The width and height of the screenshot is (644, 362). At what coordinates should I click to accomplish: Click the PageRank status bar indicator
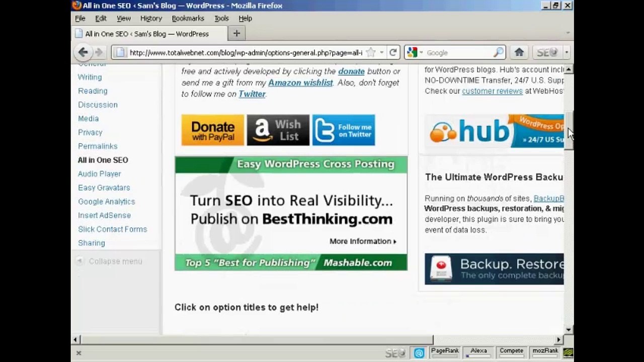point(445,352)
